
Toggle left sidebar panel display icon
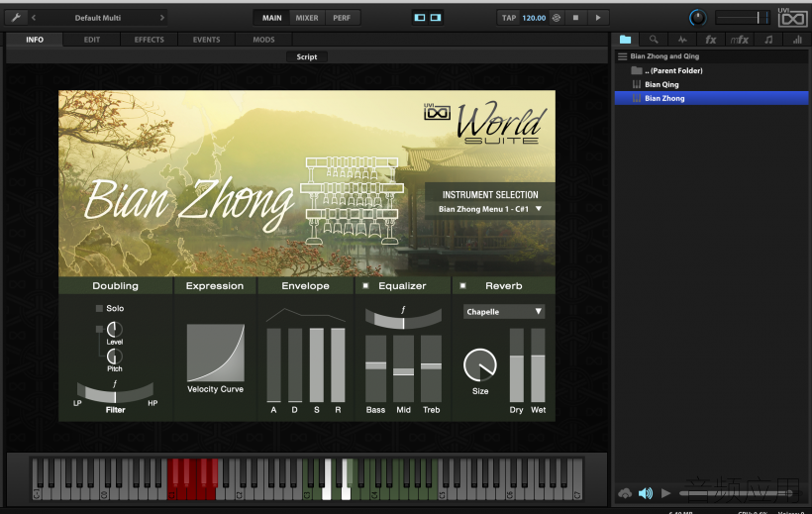[x=420, y=18]
